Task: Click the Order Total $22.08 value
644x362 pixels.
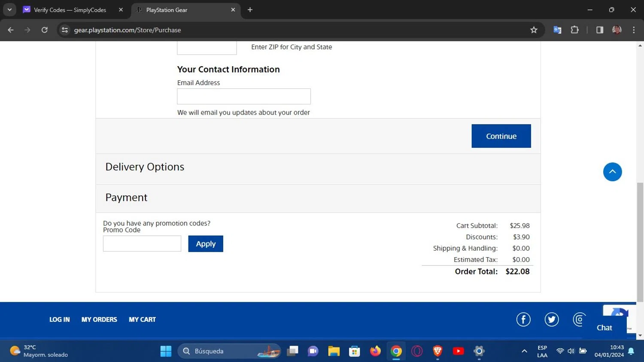Action: click(x=517, y=271)
